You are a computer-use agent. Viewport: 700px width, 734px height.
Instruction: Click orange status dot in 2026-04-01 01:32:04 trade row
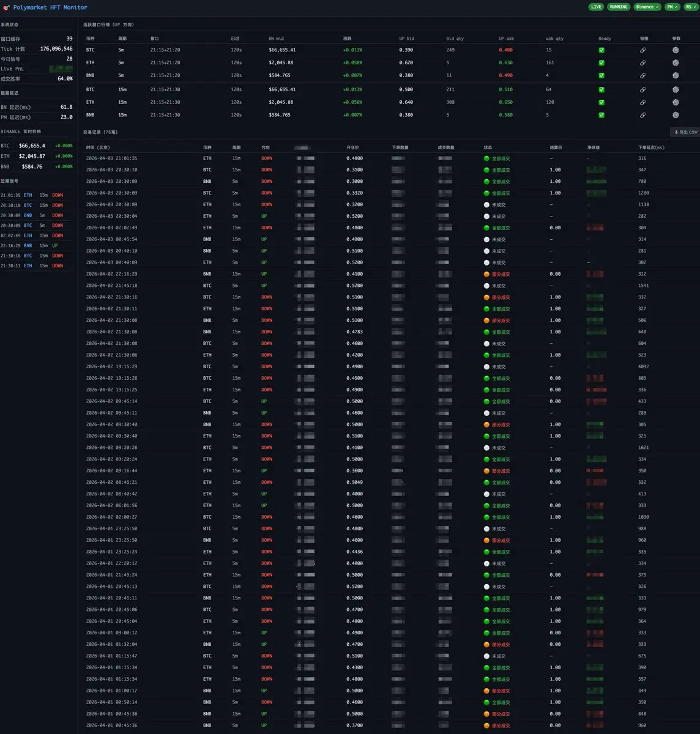pyautogui.click(x=487, y=645)
